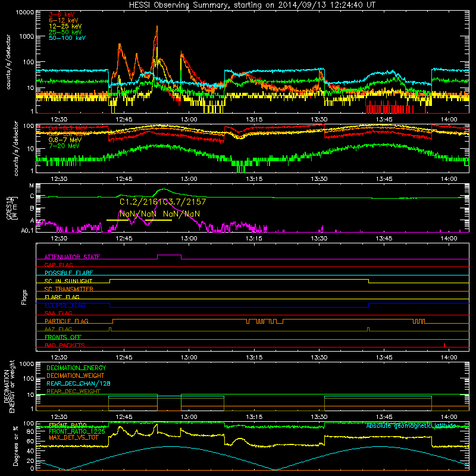
Task: Select the 6-12 keV legend label
Action: (64, 20)
